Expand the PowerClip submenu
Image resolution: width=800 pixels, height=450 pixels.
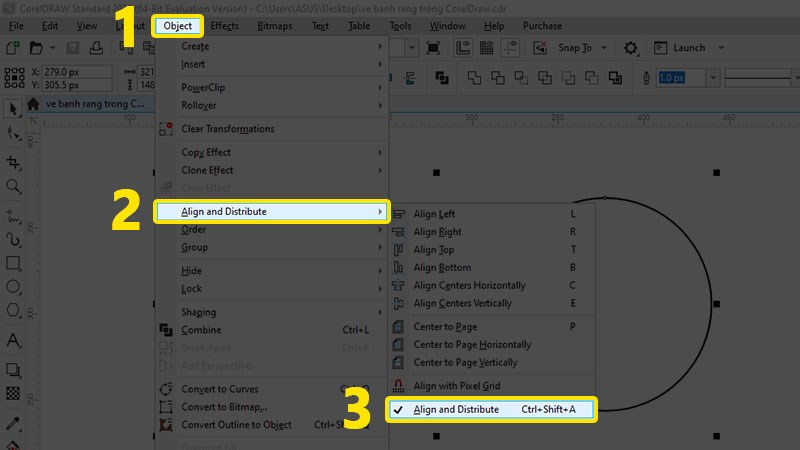click(x=272, y=87)
